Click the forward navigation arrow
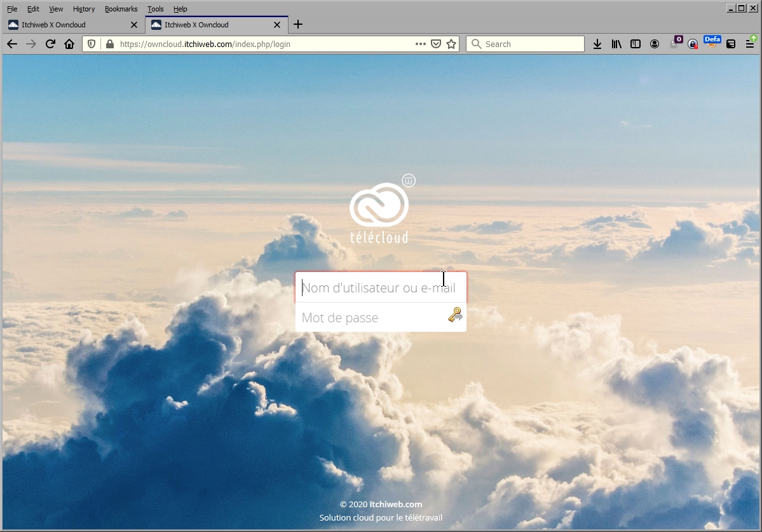This screenshot has height=532, width=762. tap(31, 44)
